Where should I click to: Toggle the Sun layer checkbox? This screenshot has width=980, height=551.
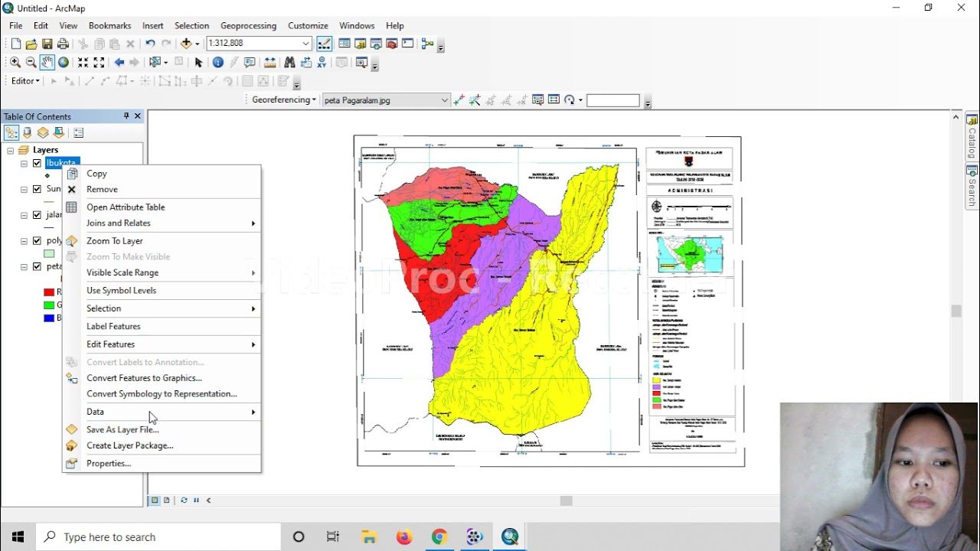[37, 189]
